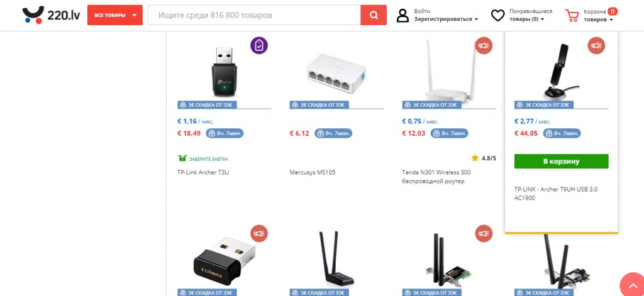Click the green В корзину button
644x296 pixels.
click(561, 162)
